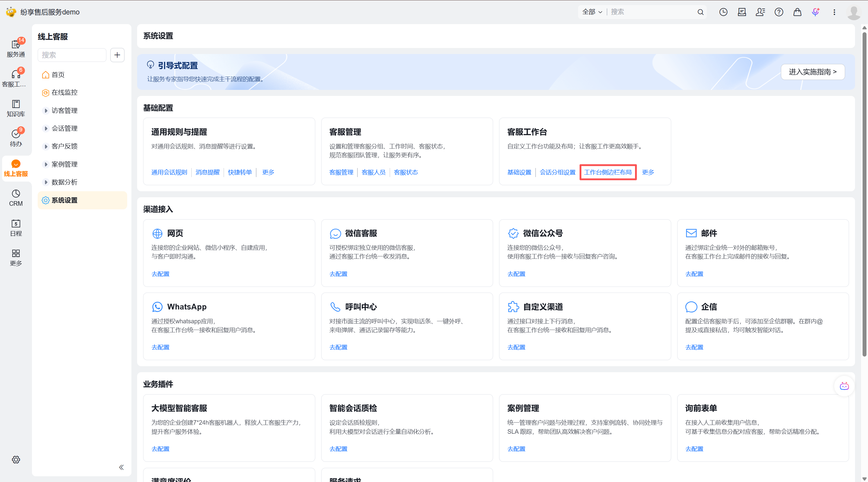The height and width of the screenshot is (482, 868).
Task: Open the 工作台侧边栏布局 link
Action: [608, 172]
